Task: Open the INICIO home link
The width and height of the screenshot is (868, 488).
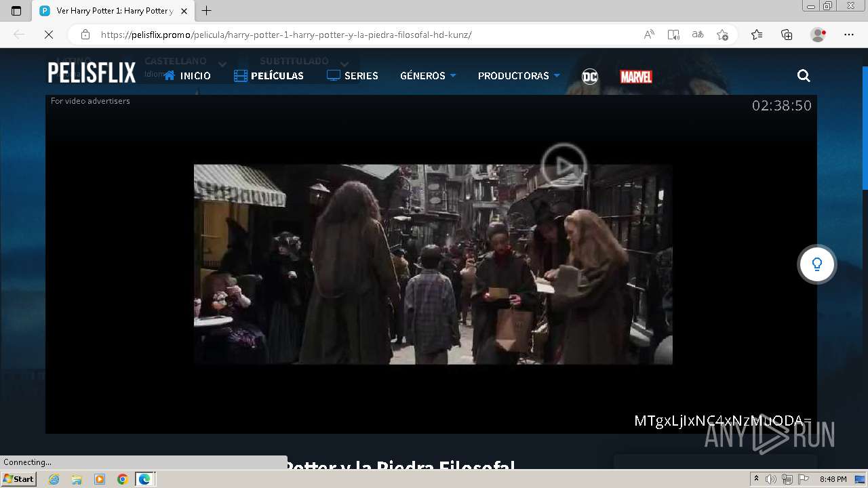Action: (x=187, y=76)
